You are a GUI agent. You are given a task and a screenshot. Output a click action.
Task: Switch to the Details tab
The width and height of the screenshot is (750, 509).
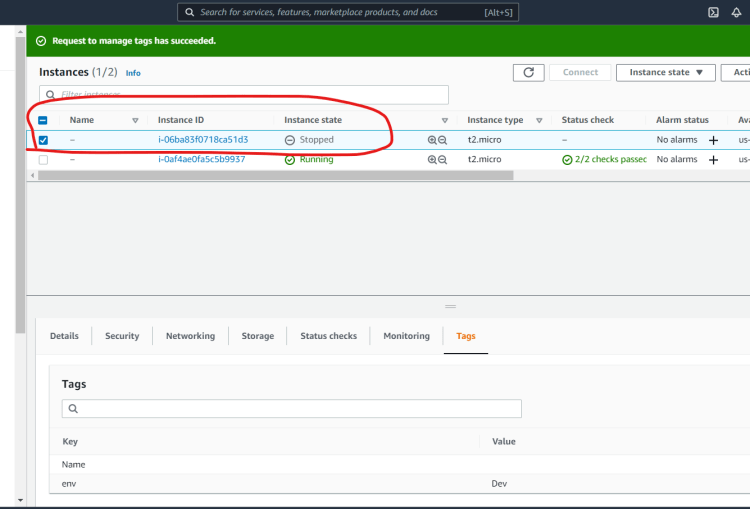tap(64, 336)
